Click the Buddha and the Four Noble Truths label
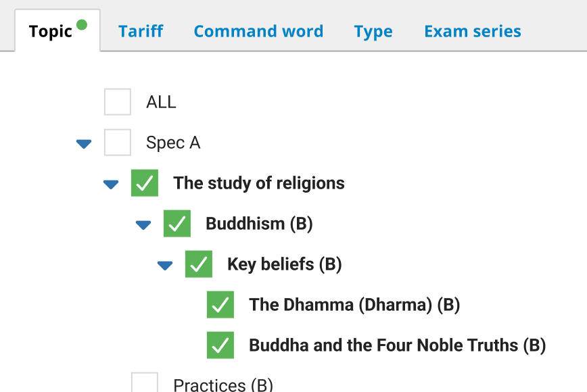Screen dimensions: 587x392 (397, 345)
